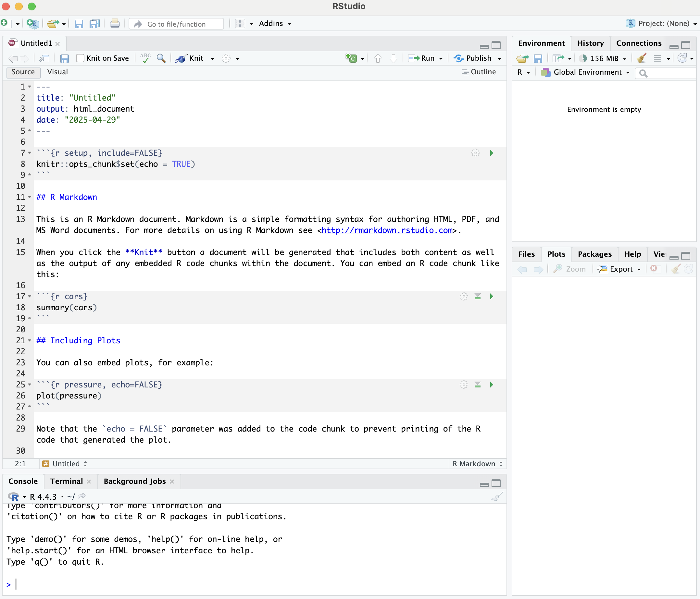700x599 pixels.
Task: Open the Run dropdown arrow
Action: coord(441,59)
